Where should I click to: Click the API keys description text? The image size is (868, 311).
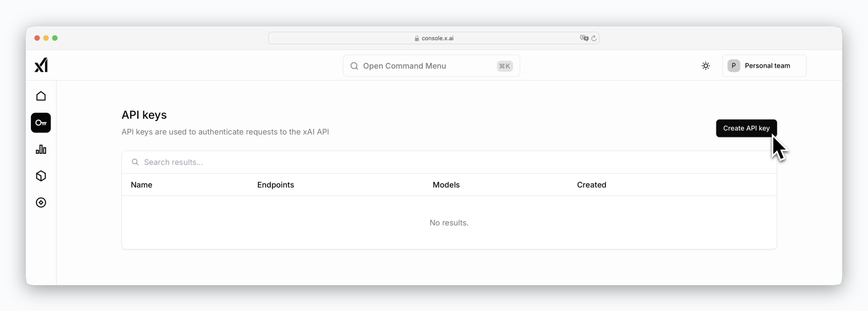[225, 132]
